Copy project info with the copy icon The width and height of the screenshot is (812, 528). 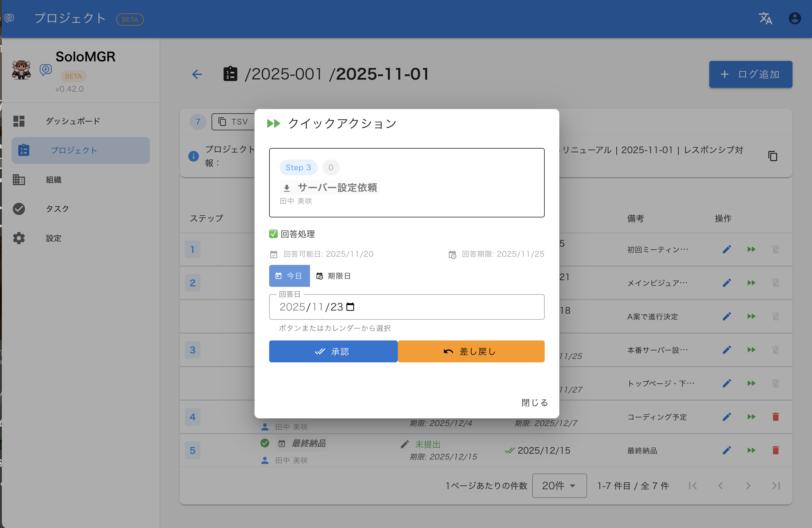[x=772, y=156]
